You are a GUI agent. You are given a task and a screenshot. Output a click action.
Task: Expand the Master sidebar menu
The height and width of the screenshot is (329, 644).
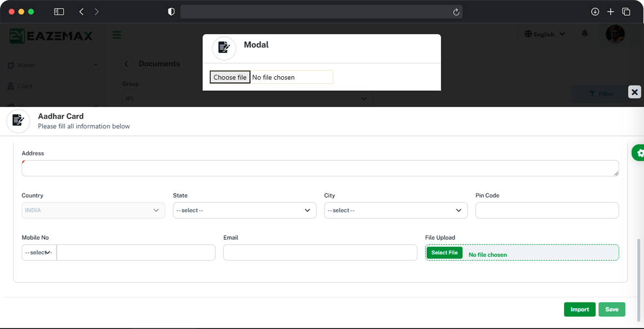(52, 65)
